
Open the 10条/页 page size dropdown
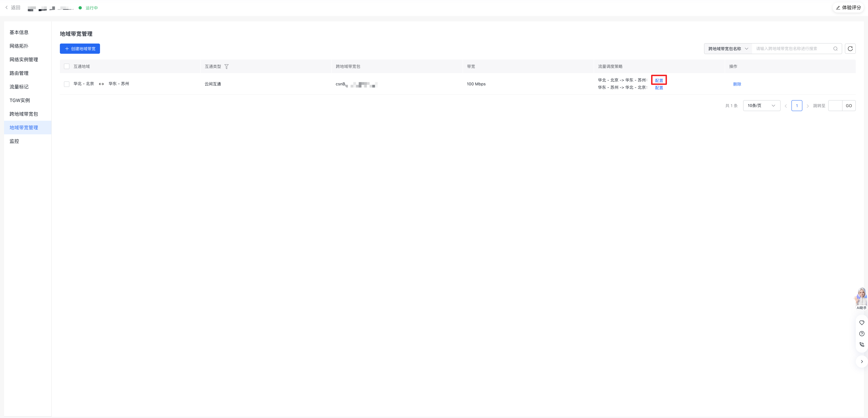(762, 105)
